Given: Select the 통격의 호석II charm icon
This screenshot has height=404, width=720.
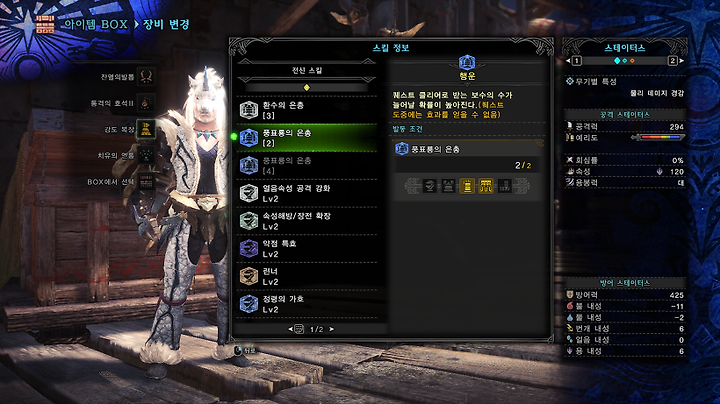Looking at the screenshot, I should [x=146, y=102].
